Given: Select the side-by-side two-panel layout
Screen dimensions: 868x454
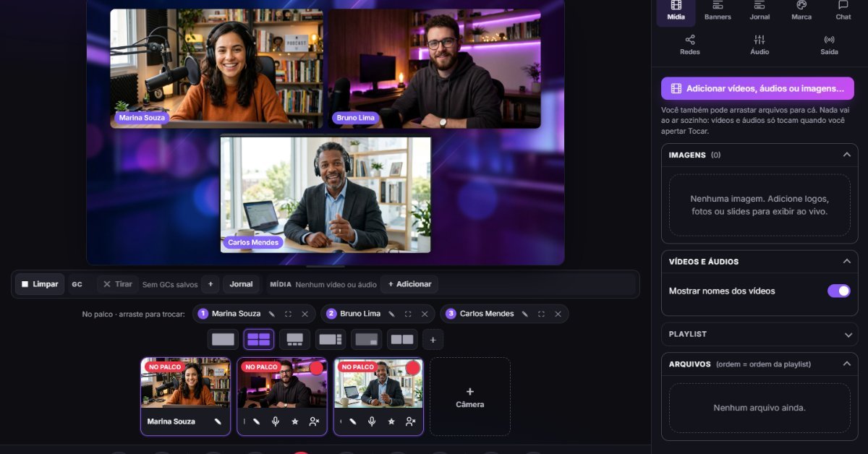Looking at the screenshot, I should (x=402, y=339).
